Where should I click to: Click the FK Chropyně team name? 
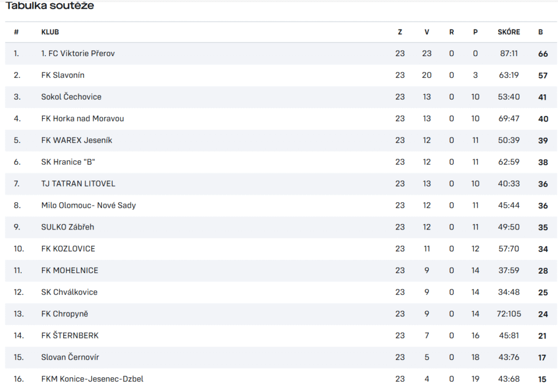click(64, 314)
